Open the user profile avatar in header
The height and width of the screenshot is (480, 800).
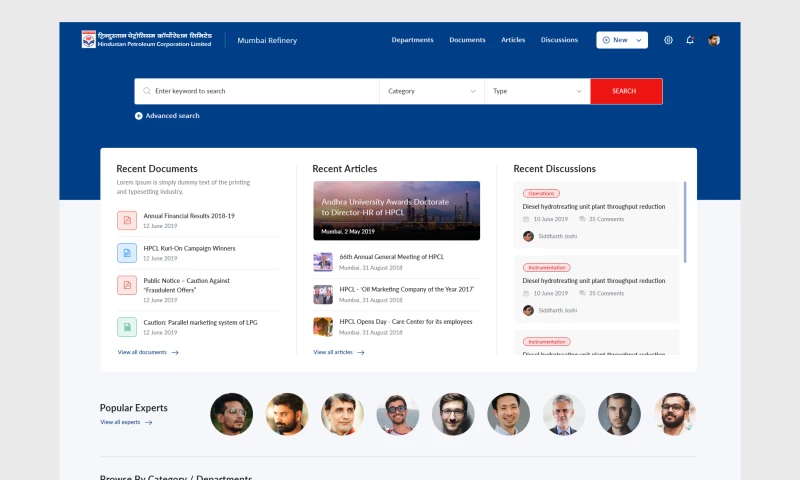click(x=714, y=40)
